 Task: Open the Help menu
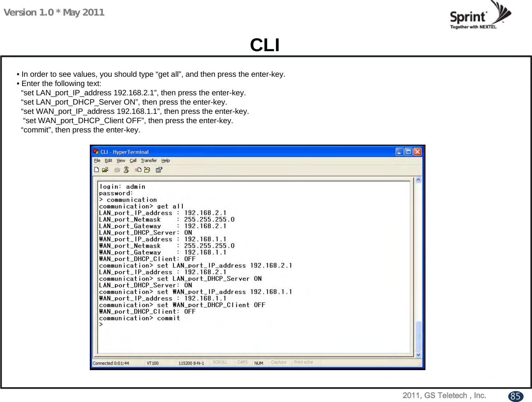pyautogui.click(x=166, y=161)
